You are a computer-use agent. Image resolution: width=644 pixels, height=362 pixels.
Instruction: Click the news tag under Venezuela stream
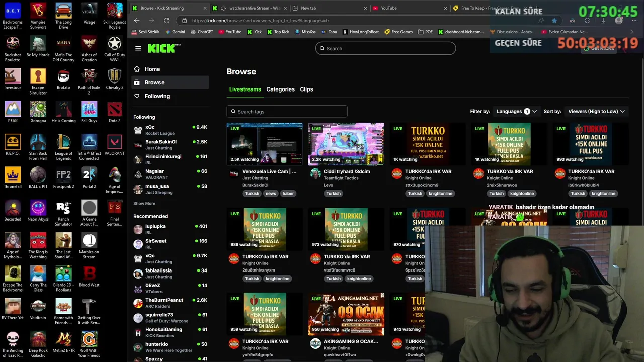[271, 193]
